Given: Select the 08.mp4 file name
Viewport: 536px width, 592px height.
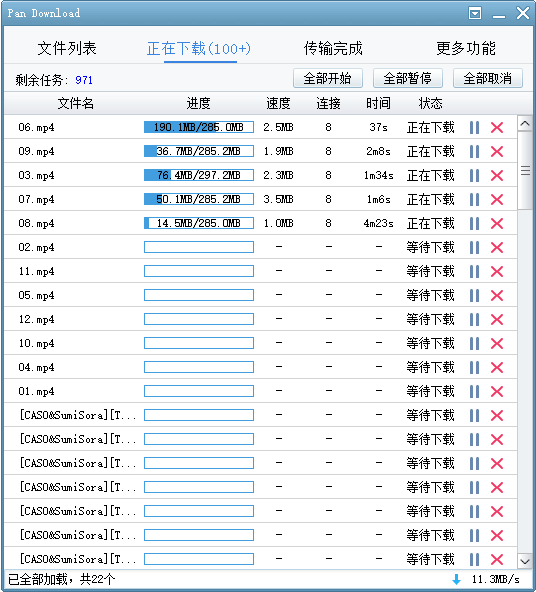Looking at the screenshot, I should click(36, 224).
